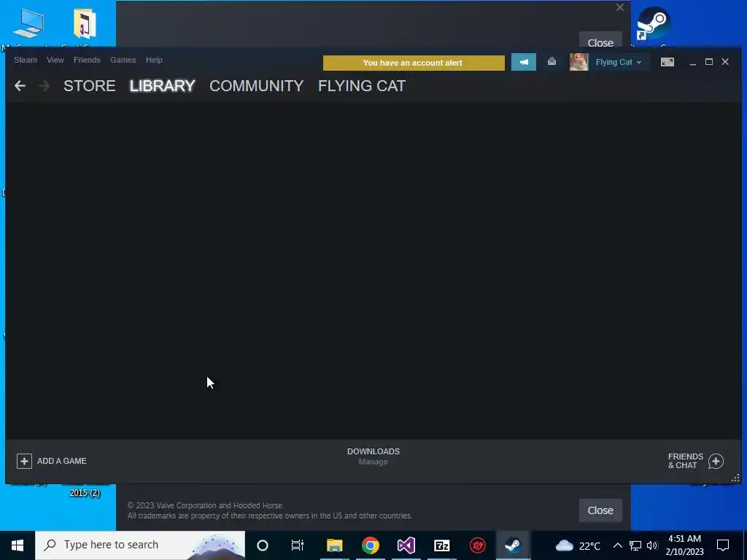Open the red gear app on taskbar
747x560 pixels.
point(477,545)
